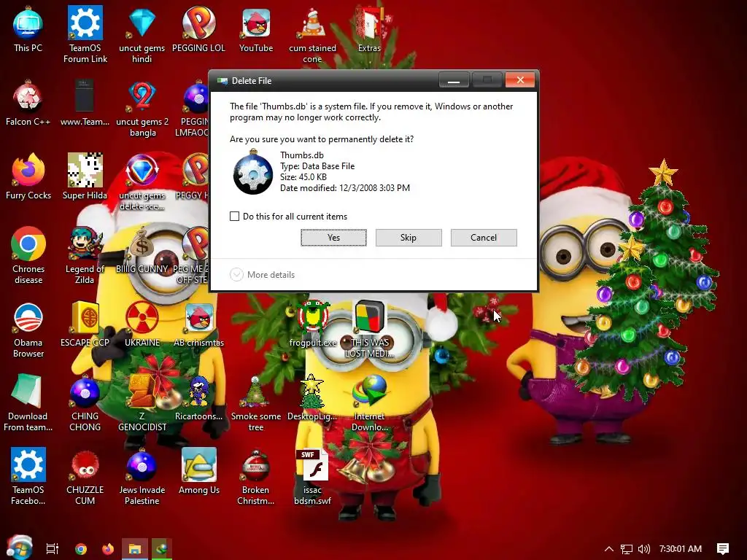Expand More details in the dialog
The width and height of the screenshot is (747, 560).
[x=263, y=275]
